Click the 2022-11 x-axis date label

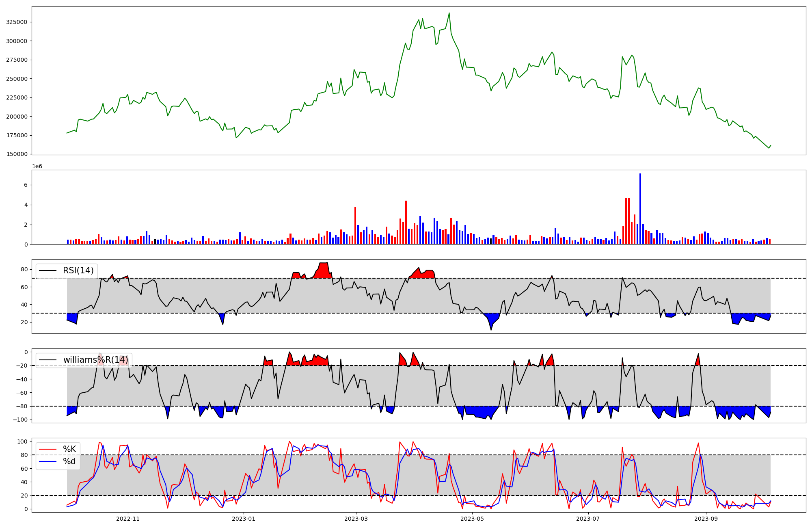[128, 519]
